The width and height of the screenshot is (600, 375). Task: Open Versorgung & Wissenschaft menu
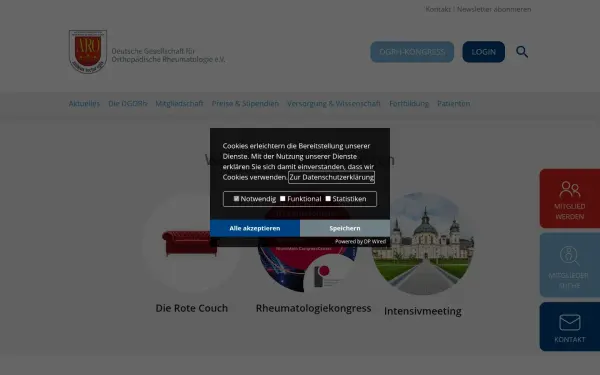tap(334, 103)
